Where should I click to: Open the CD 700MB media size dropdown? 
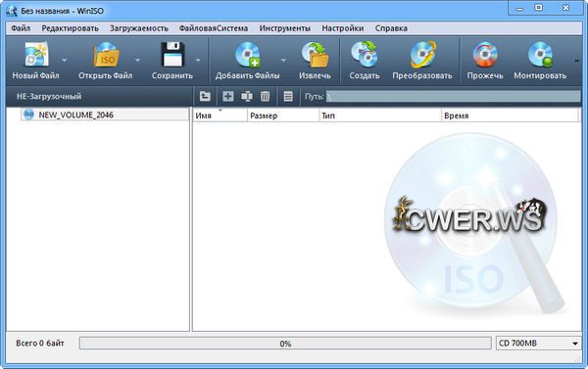click(x=538, y=344)
